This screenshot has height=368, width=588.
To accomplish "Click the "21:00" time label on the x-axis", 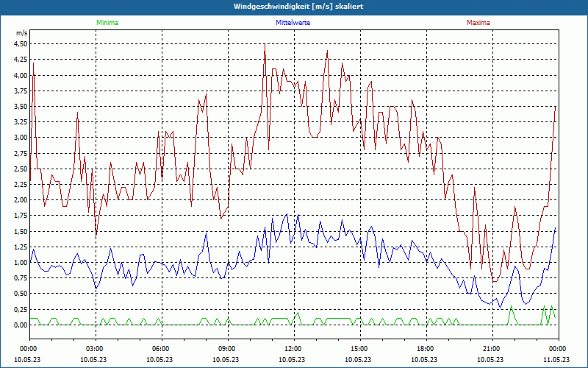I will tap(492, 349).
